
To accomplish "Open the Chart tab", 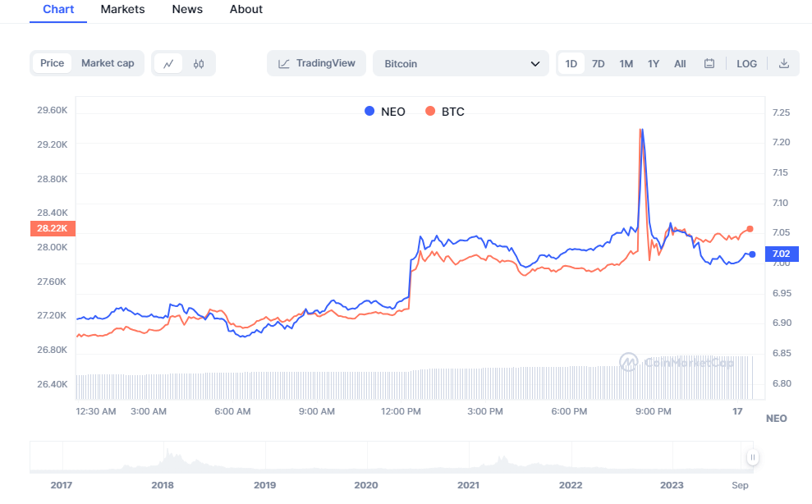I will tap(58, 9).
